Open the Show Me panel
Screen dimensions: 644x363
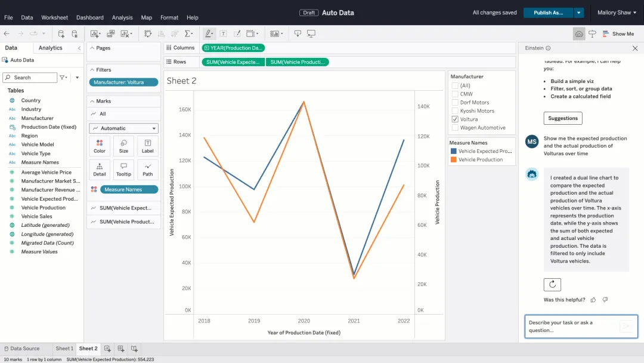618,33
